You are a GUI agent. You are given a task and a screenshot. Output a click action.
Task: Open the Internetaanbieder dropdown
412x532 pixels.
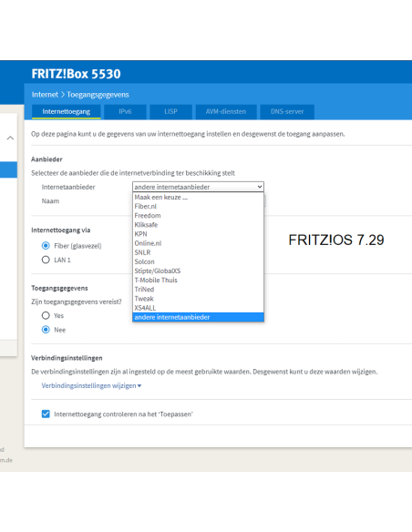click(198, 187)
